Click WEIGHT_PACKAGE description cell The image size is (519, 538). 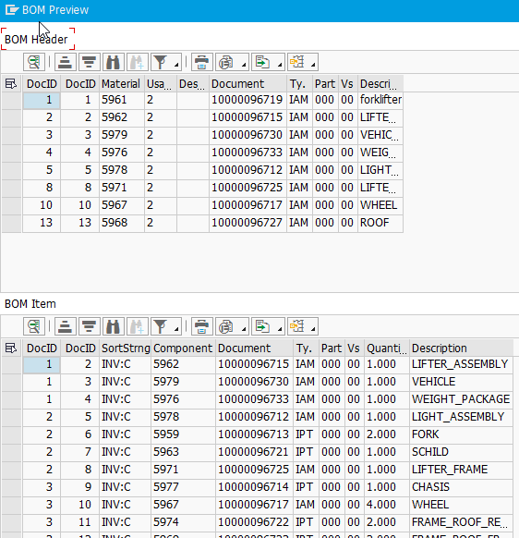click(461, 399)
